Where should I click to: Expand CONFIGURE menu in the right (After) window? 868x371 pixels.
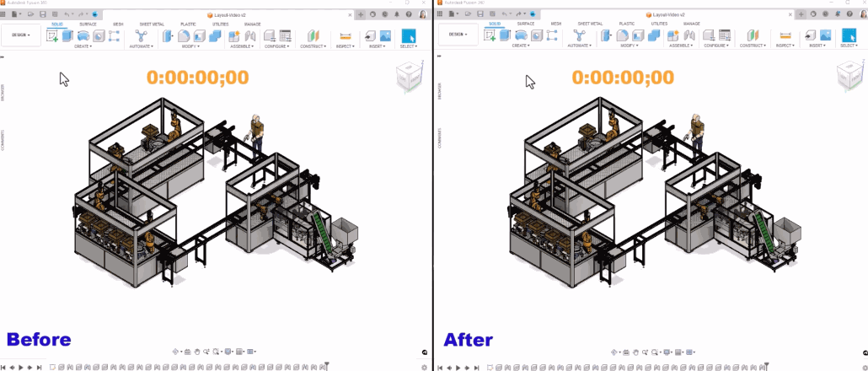click(717, 46)
